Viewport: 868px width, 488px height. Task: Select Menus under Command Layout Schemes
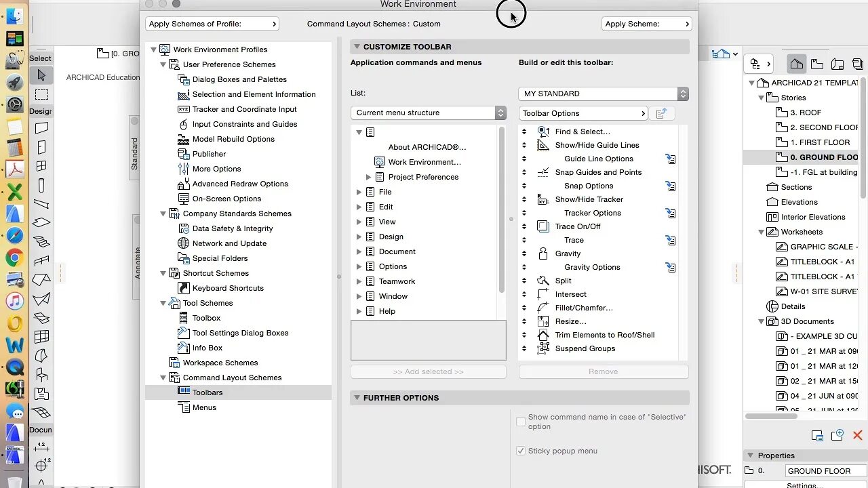(x=204, y=407)
